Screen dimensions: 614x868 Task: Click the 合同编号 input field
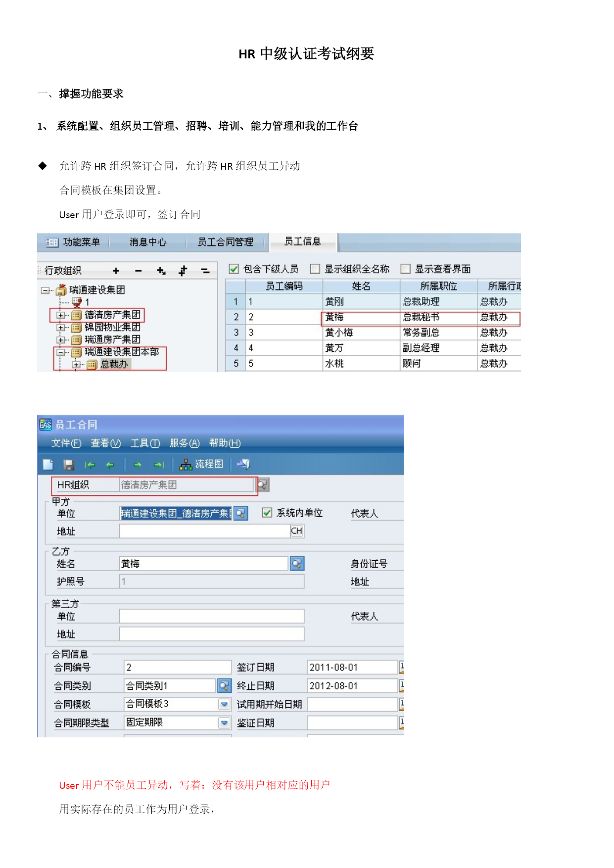[178, 667]
